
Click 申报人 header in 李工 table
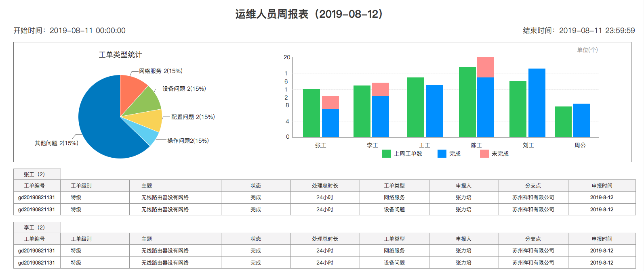coord(464,239)
